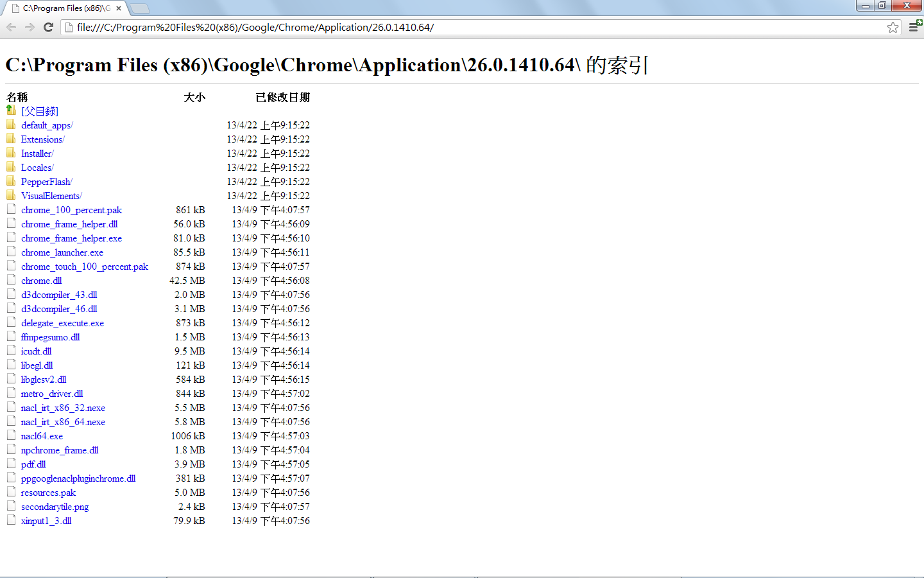Viewport: 924px width, 578px height.
Task: Click the file icon beside nacl64.exe
Action: [11, 435]
